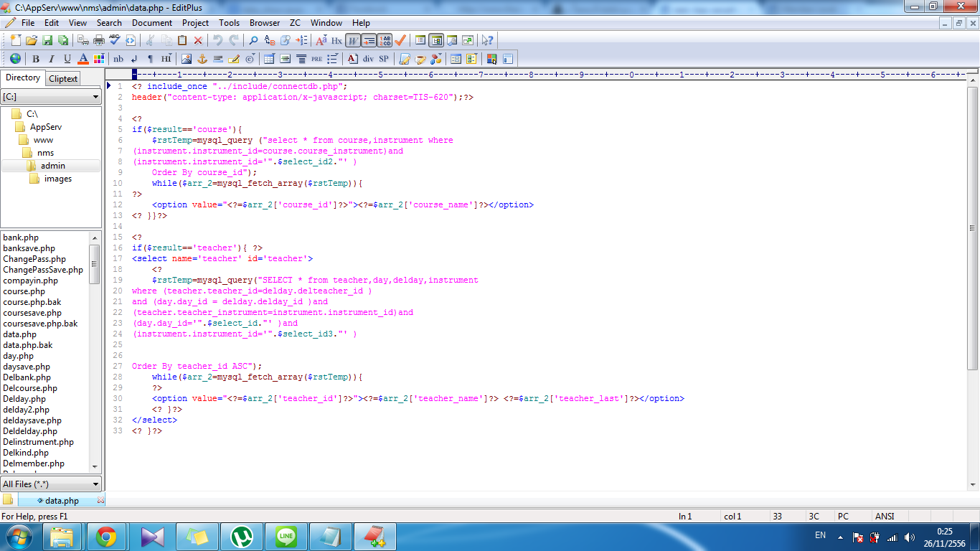Insert div tag from HTML toolbar
Viewport: 980px width, 551px height.
368,59
